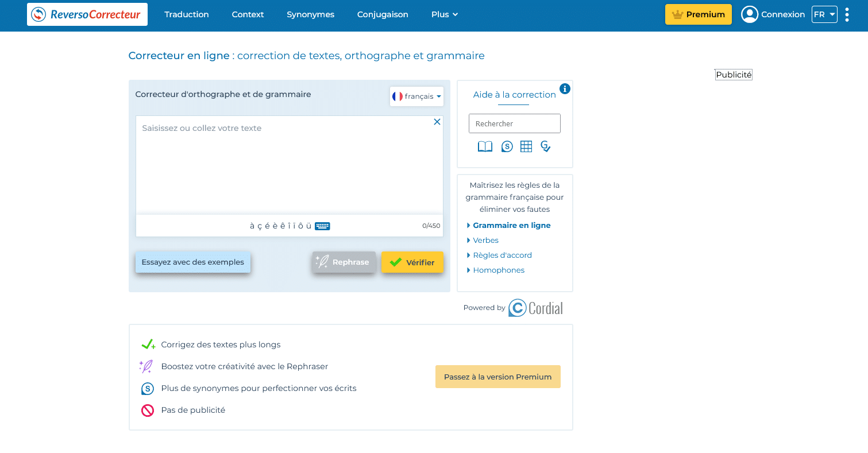Open the three-dot menu icon

point(847,14)
